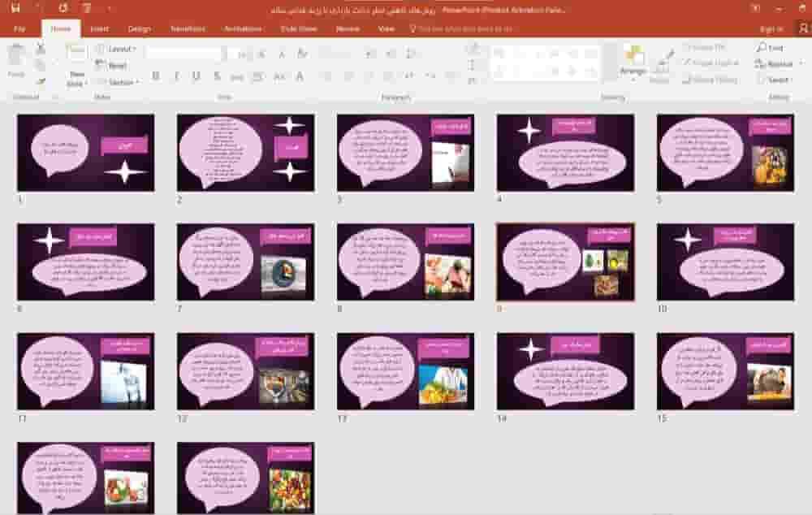
Task: Toggle Bold formatting
Action: 155,76
